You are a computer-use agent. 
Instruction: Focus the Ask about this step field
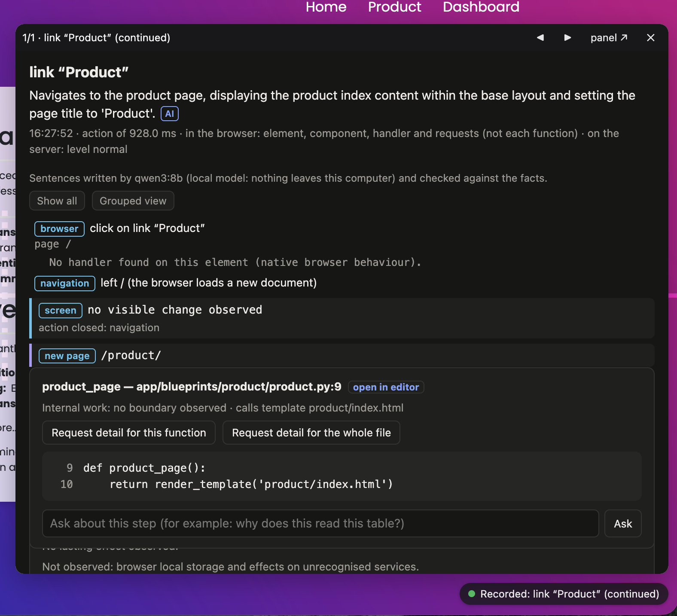tap(320, 523)
